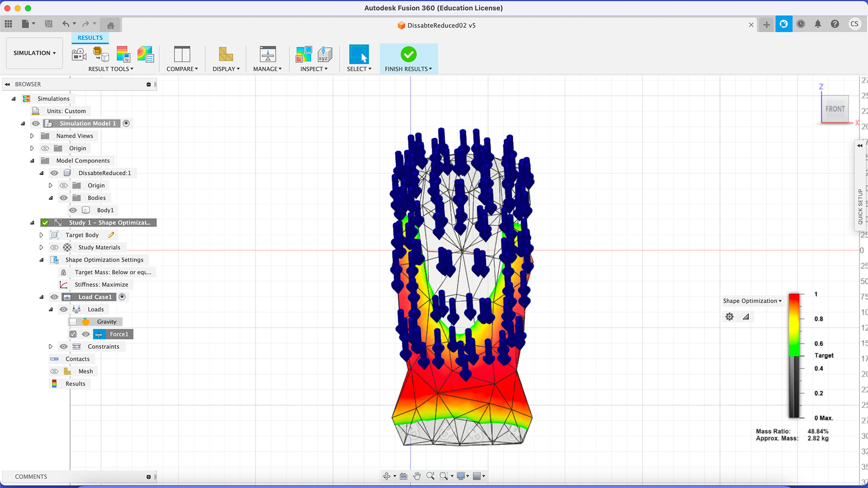Open the Job Status clock icon
This screenshot has height=488, width=868.
pyautogui.click(x=801, y=24)
